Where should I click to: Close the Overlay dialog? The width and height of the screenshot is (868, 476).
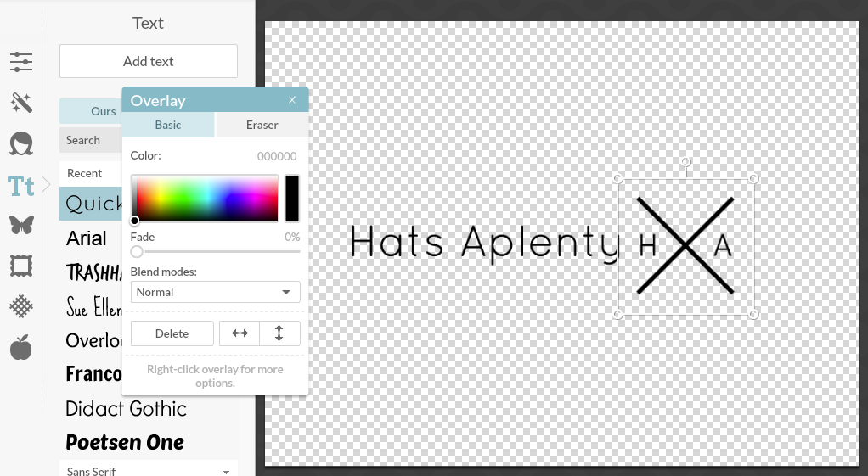pos(292,100)
